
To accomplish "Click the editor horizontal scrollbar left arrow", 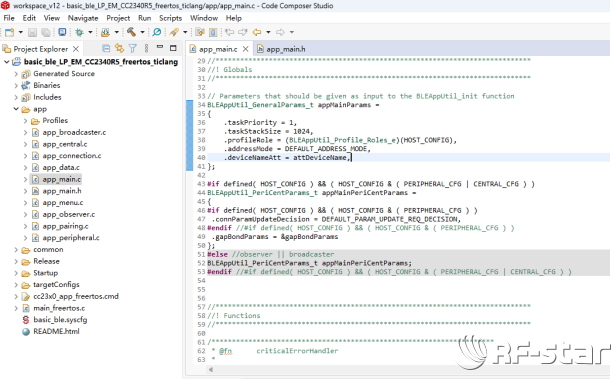I will coord(211,369).
